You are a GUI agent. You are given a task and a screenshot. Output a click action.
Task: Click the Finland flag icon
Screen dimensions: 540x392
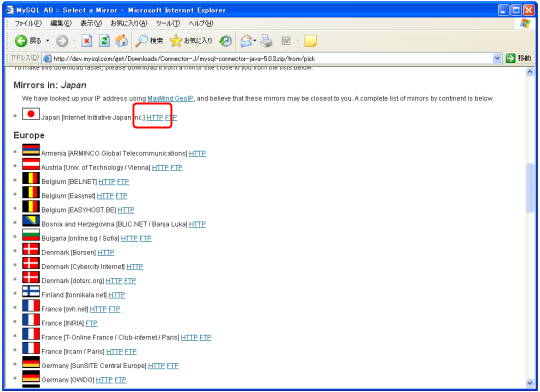coord(31,291)
